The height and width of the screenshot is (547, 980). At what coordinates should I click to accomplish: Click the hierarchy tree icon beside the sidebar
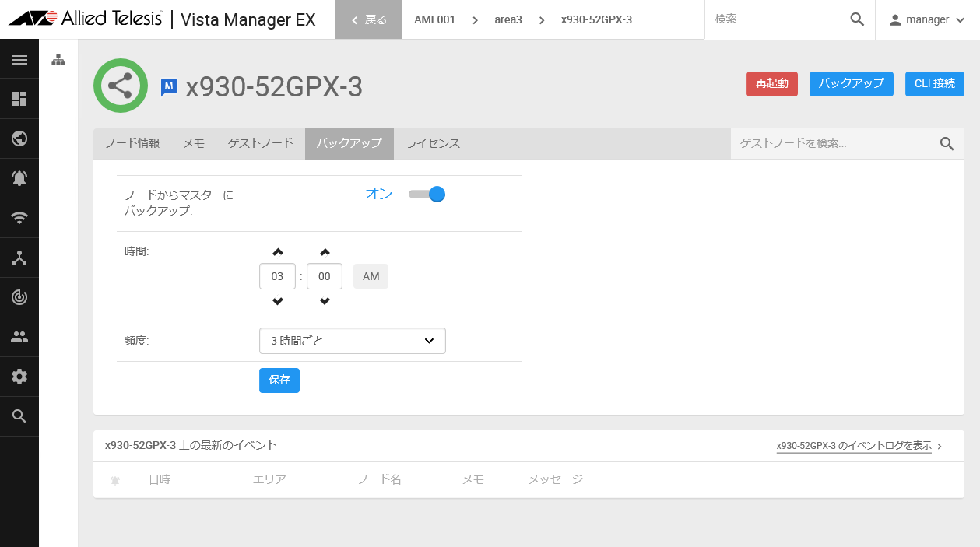[58, 60]
